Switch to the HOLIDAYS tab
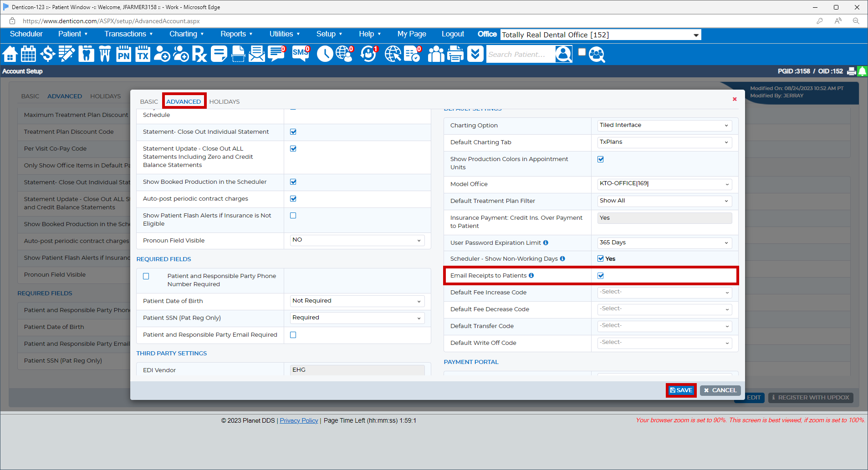868x470 pixels. [x=224, y=101]
